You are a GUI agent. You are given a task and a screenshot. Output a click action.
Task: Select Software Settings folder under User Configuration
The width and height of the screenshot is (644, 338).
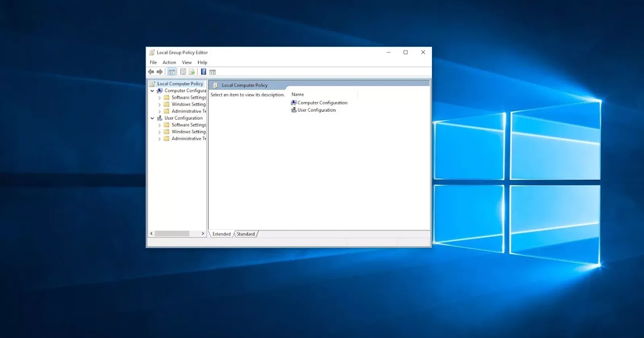click(185, 125)
